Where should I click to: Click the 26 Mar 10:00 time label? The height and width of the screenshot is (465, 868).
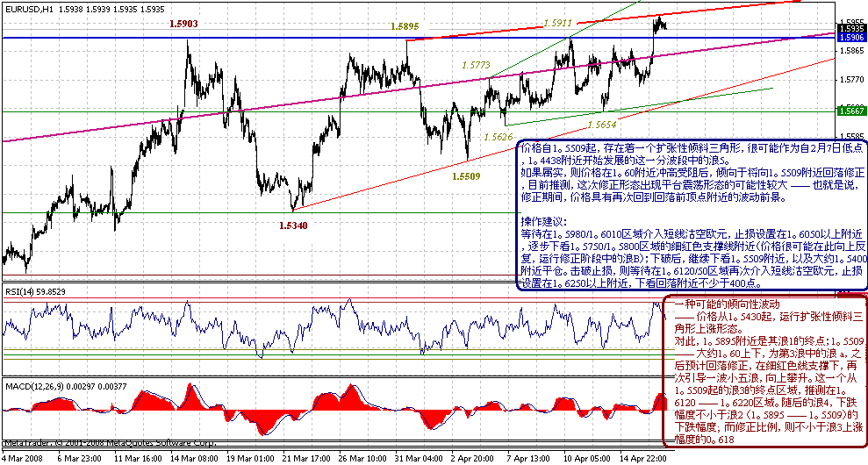(x=363, y=458)
